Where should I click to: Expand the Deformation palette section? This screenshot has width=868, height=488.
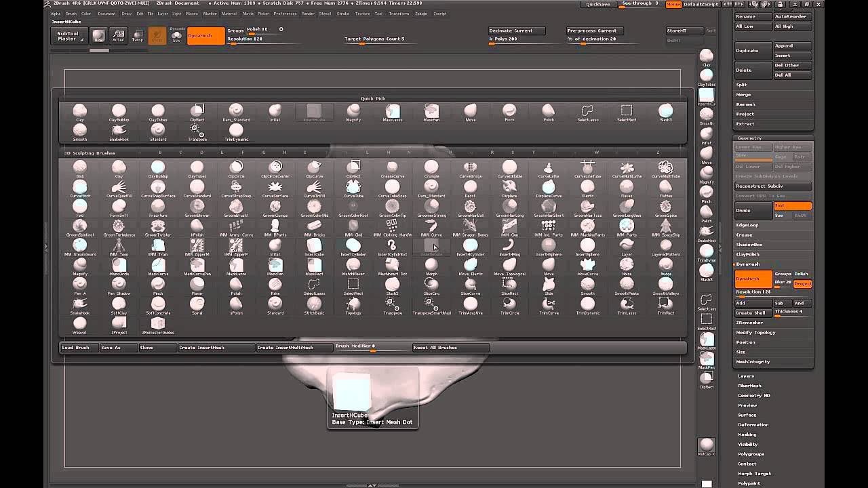pyautogui.click(x=753, y=425)
